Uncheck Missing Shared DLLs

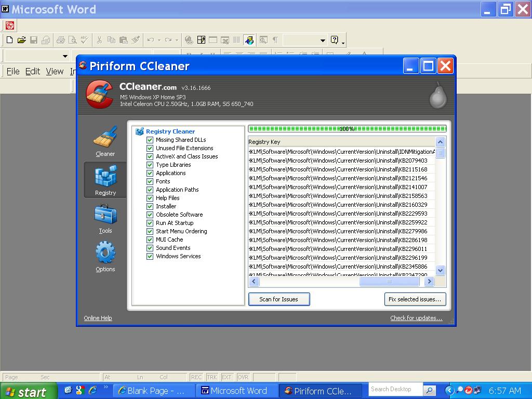(150, 140)
